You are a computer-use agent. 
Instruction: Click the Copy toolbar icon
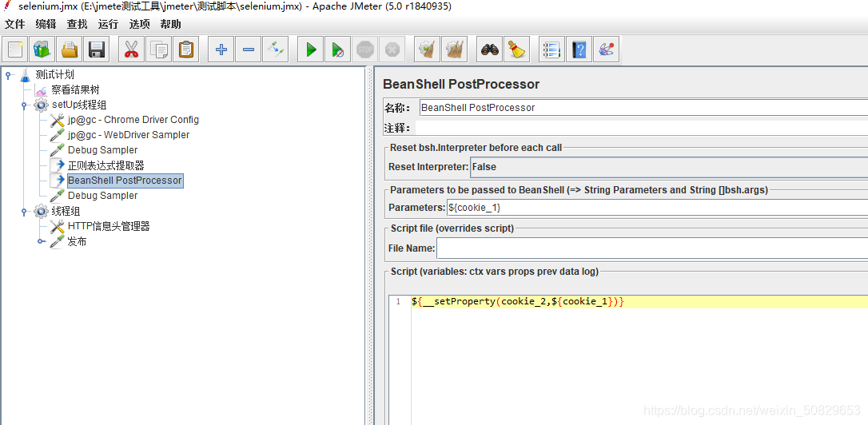pyautogui.click(x=159, y=50)
